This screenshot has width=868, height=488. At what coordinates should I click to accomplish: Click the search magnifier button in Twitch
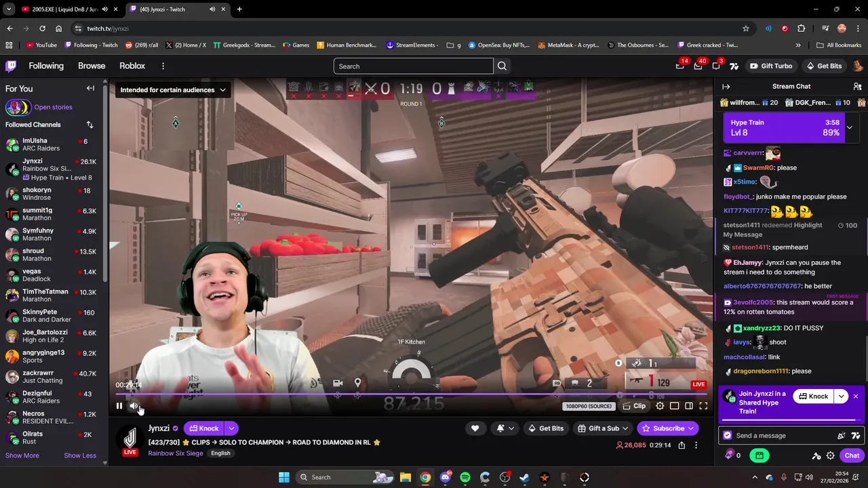(x=502, y=66)
